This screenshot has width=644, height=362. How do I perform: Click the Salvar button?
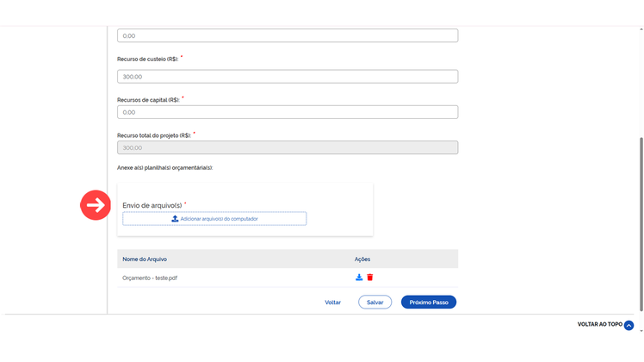[x=375, y=303]
